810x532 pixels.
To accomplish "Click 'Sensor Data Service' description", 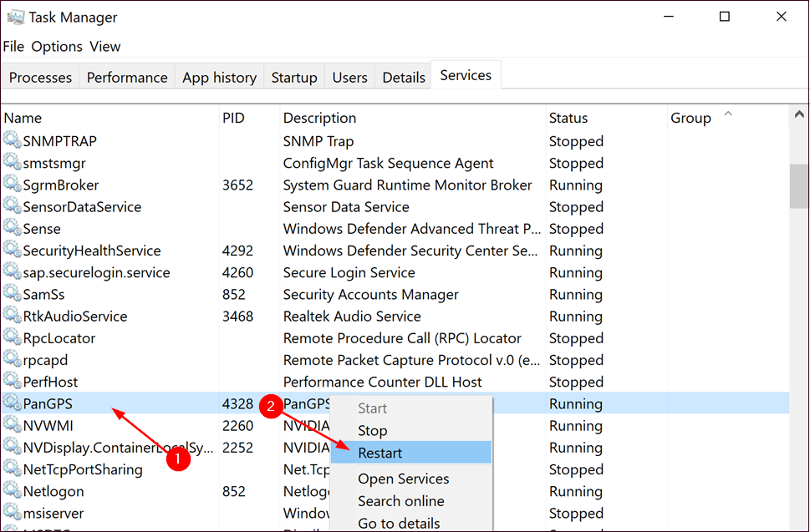I will (346, 207).
